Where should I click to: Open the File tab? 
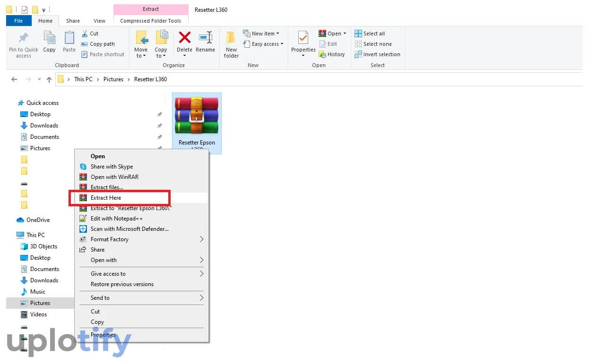(18, 21)
